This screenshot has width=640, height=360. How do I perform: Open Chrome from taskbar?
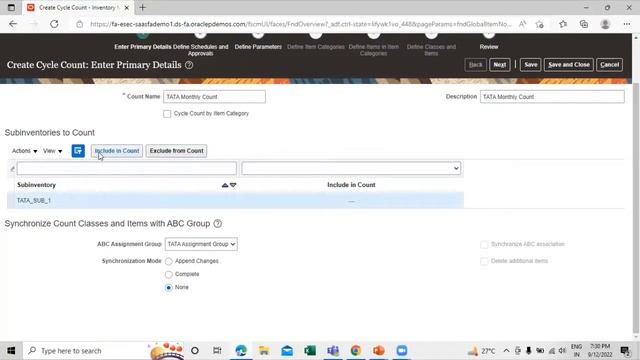356,351
